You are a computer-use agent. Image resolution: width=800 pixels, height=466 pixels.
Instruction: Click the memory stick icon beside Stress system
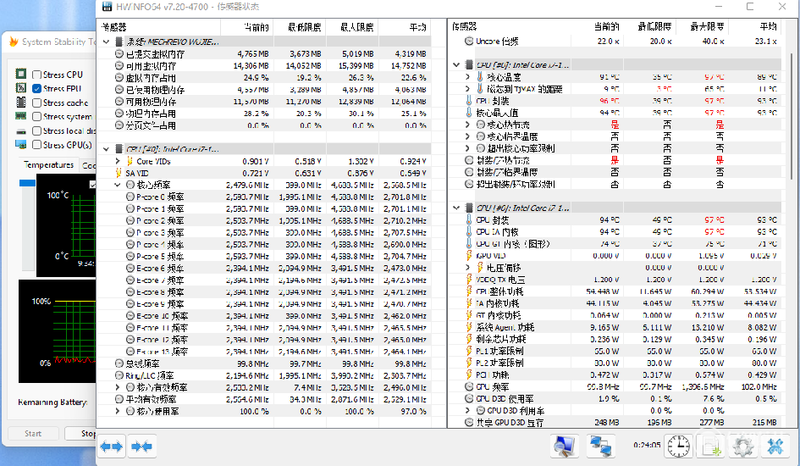point(21,116)
